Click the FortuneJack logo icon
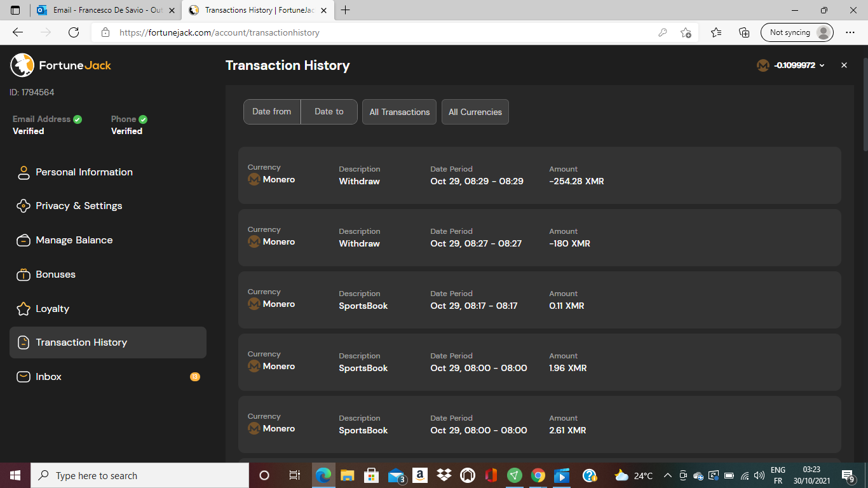 [x=22, y=65]
